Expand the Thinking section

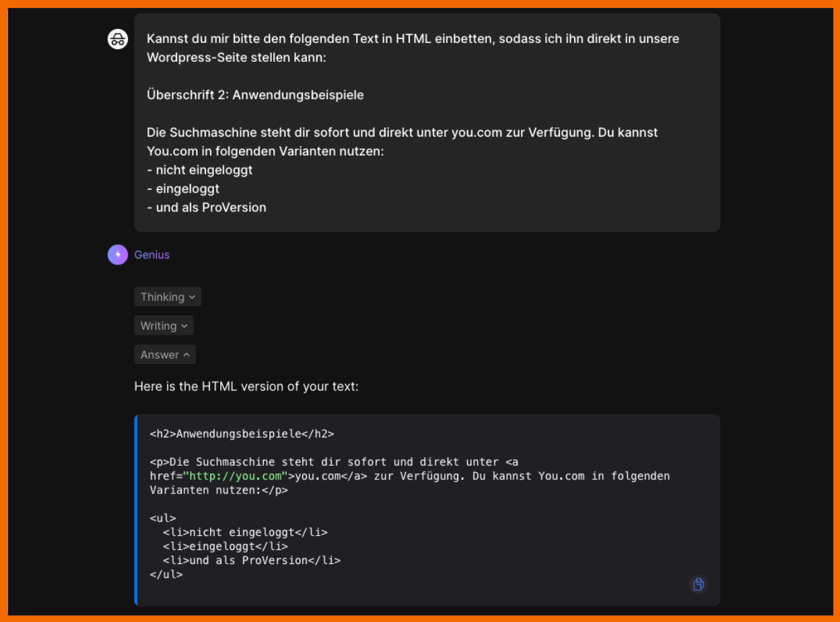tap(168, 297)
